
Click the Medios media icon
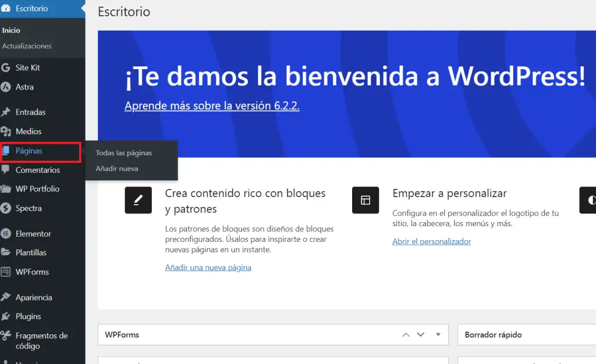click(x=5, y=131)
